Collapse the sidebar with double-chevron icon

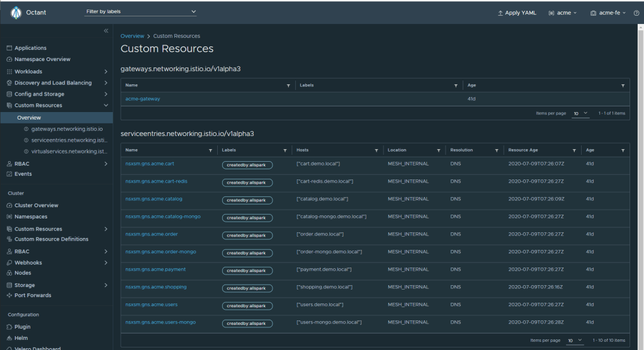click(x=105, y=31)
